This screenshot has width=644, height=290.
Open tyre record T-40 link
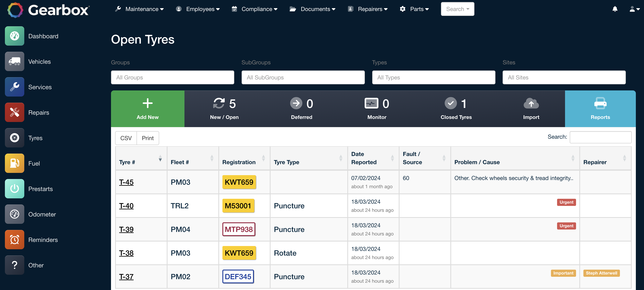pyautogui.click(x=126, y=206)
